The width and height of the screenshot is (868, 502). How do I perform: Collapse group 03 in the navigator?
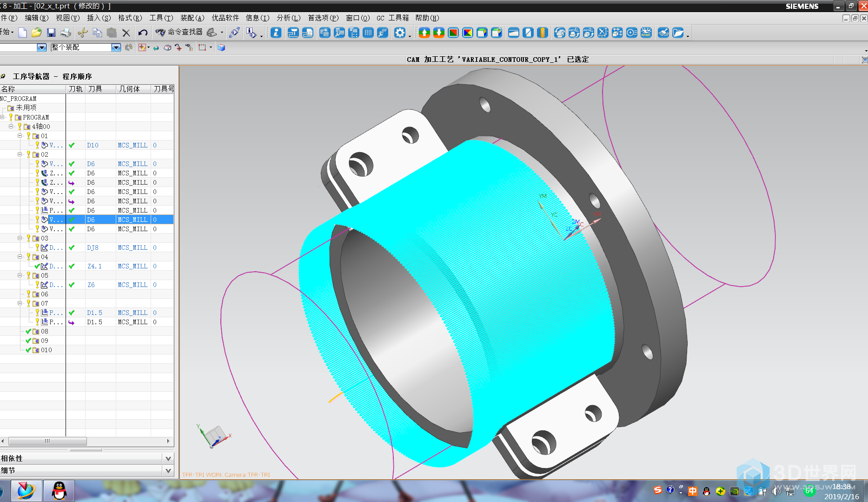[20, 238]
